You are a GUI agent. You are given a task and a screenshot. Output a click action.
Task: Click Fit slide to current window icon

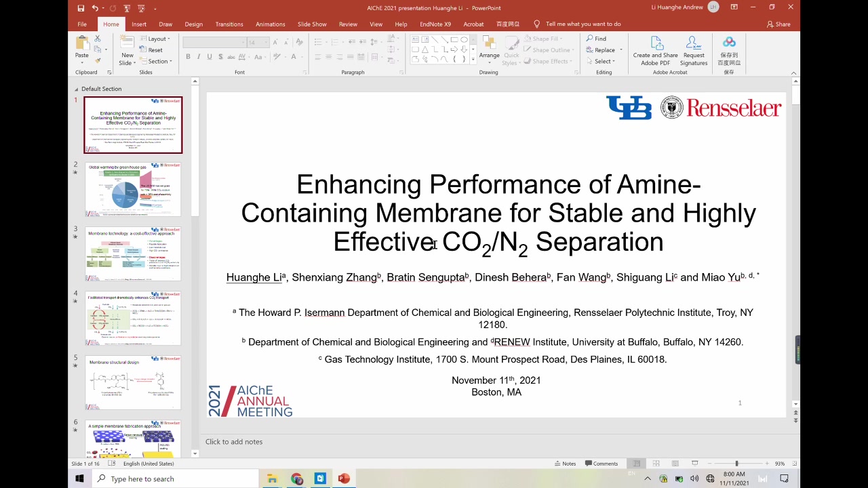[794, 464]
